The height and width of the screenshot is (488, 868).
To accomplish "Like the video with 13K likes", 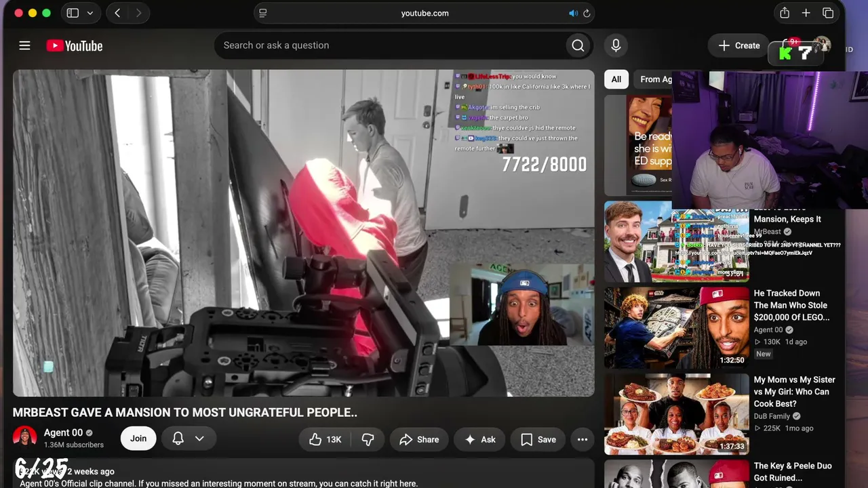I will 325,439.
